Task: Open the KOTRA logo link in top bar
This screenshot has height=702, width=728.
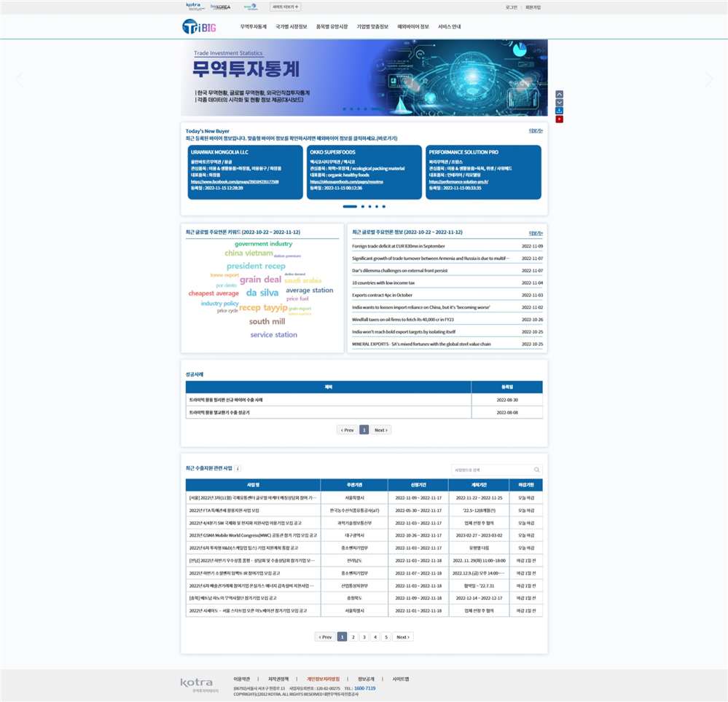Action: tap(194, 7)
